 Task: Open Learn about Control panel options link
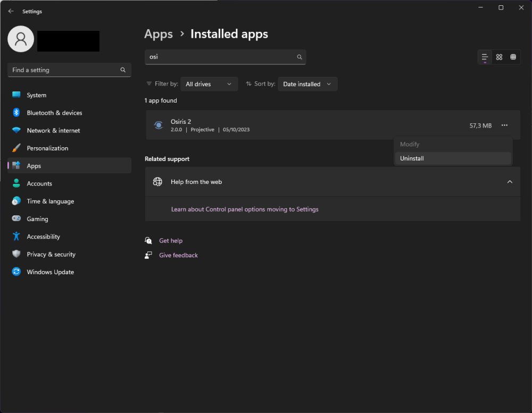[x=245, y=209]
